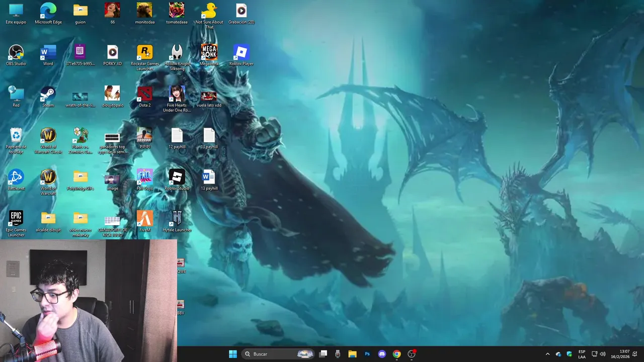Open Rockstar Games Launcher shortcut
The height and width of the screenshot is (362, 644).
(144, 58)
